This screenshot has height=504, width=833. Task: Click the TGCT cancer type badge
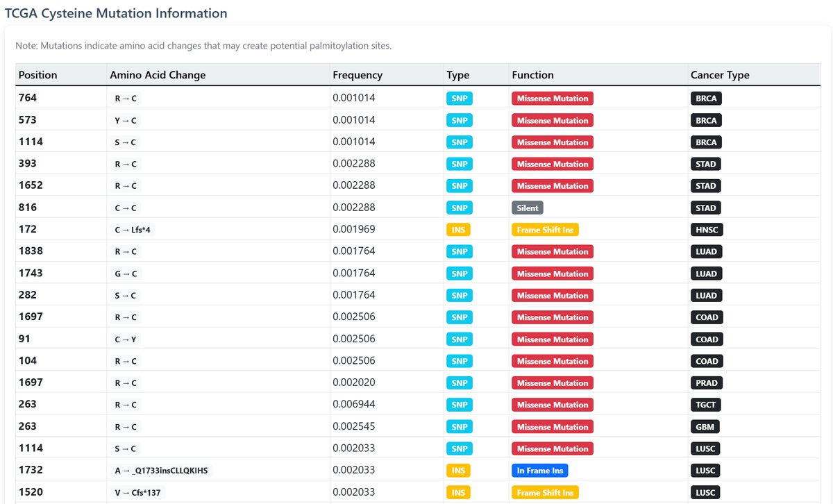click(x=705, y=404)
